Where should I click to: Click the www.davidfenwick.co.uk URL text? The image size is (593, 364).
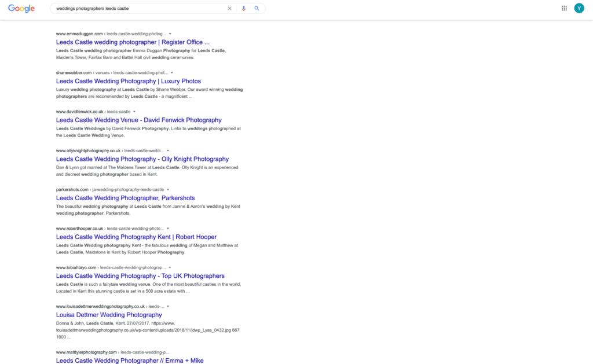click(80, 112)
